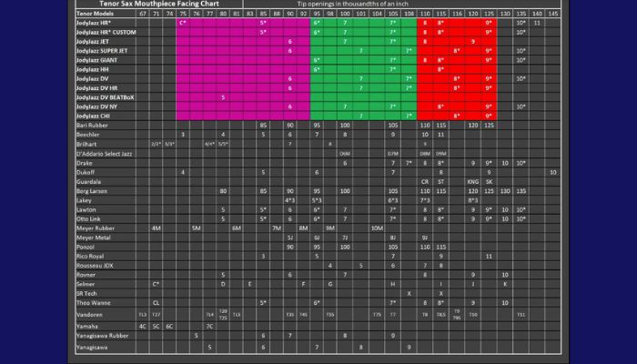Click the '4*3' cell in Lakey row
637x364 pixels.
290,200
